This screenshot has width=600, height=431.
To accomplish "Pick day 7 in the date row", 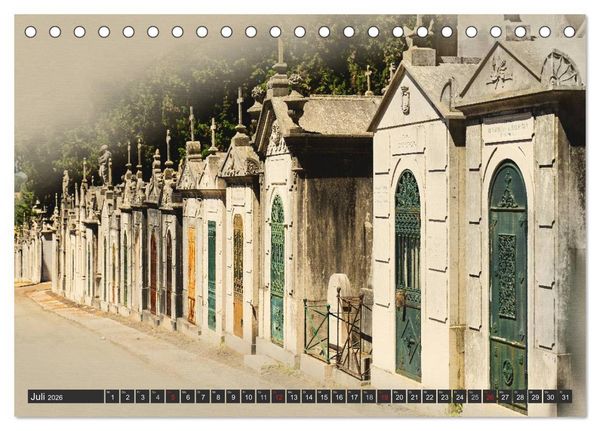I will tap(203, 397).
